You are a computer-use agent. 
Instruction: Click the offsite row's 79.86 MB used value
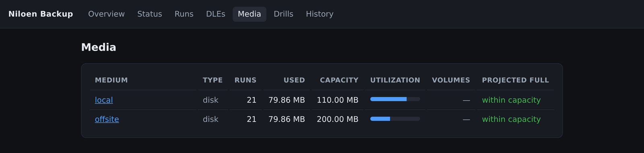coord(287,119)
